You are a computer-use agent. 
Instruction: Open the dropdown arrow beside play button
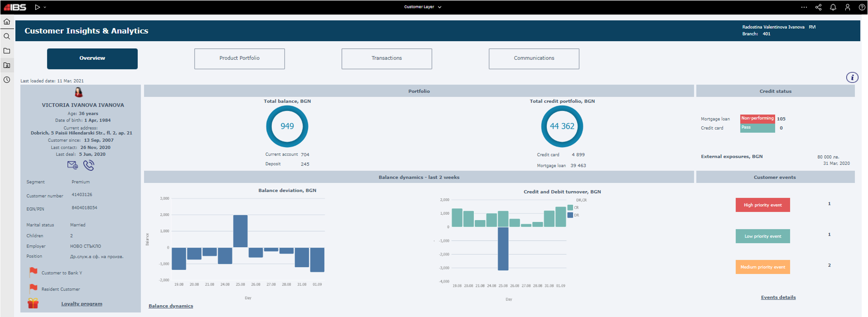[x=45, y=7]
